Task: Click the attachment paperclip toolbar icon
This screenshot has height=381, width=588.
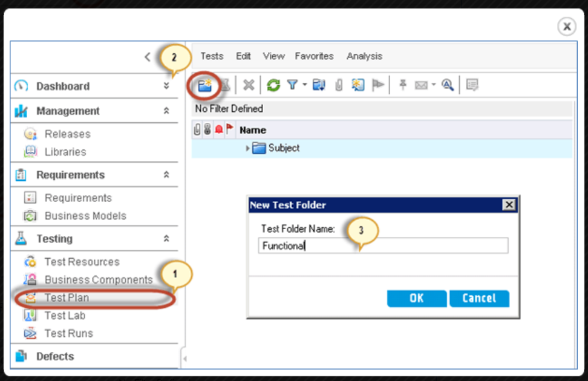Action: point(339,85)
